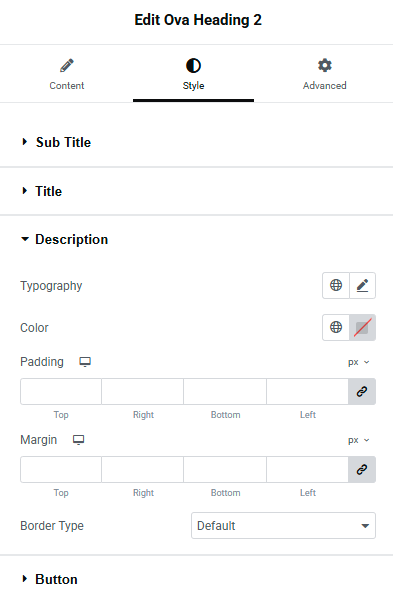Click the Margin Bottom input field
Screen dimensions: 393x597
(x=225, y=469)
